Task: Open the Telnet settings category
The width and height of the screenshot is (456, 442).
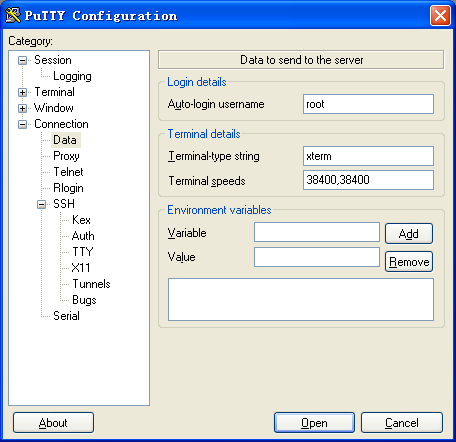Action: (x=68, y=172)
